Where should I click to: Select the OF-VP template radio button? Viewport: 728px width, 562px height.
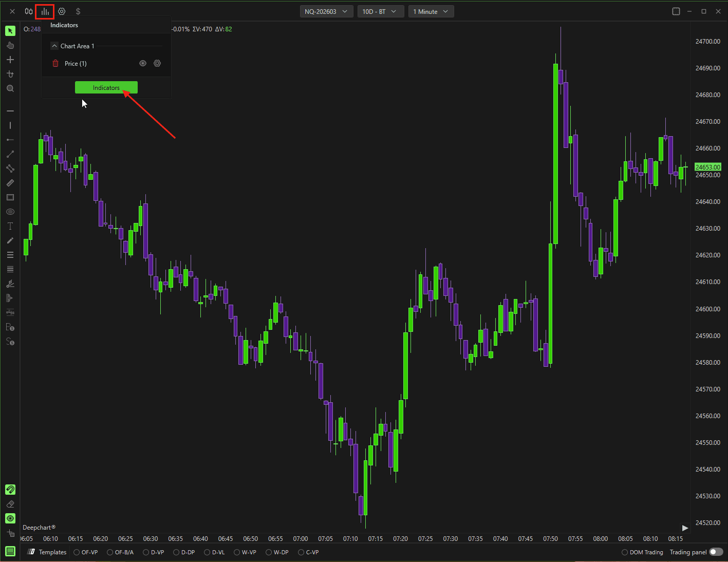(85, 552)
